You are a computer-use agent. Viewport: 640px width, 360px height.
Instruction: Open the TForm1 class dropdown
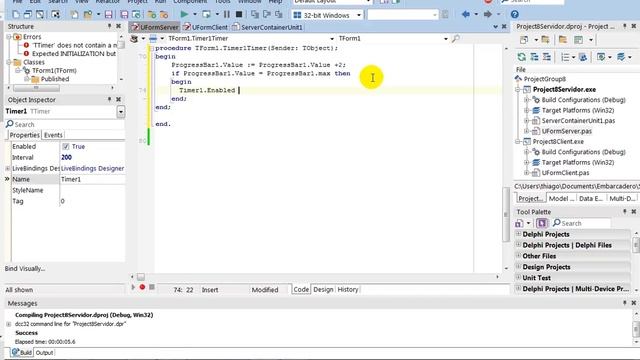[445, 39]
